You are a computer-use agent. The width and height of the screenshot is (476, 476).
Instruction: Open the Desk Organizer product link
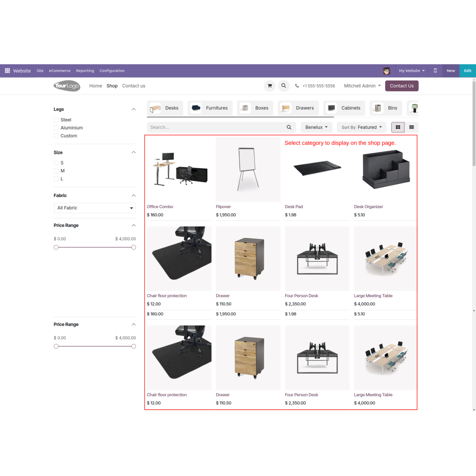[368, 207]
